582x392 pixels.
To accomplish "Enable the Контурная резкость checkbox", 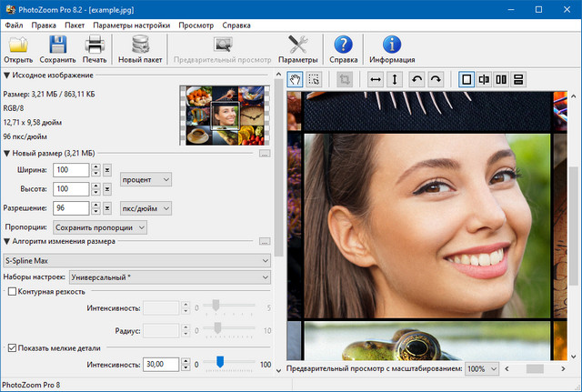I will tap(13, 291).
